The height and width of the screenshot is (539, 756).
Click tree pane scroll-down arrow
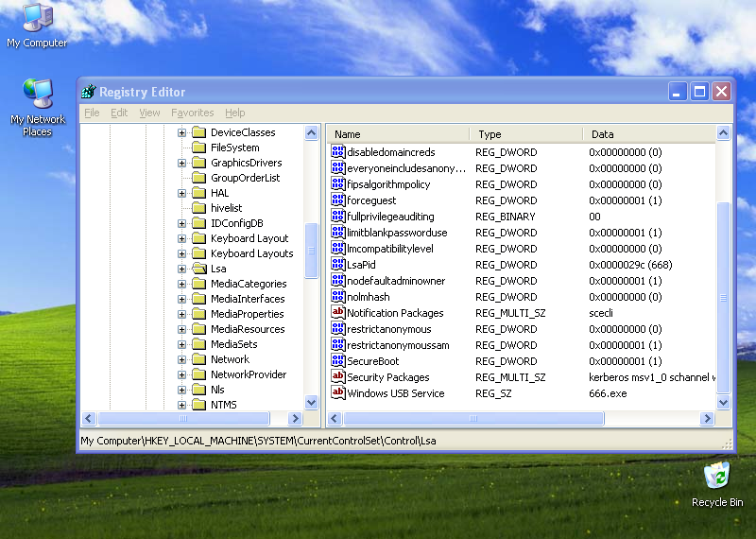click(x=312, y=402)
